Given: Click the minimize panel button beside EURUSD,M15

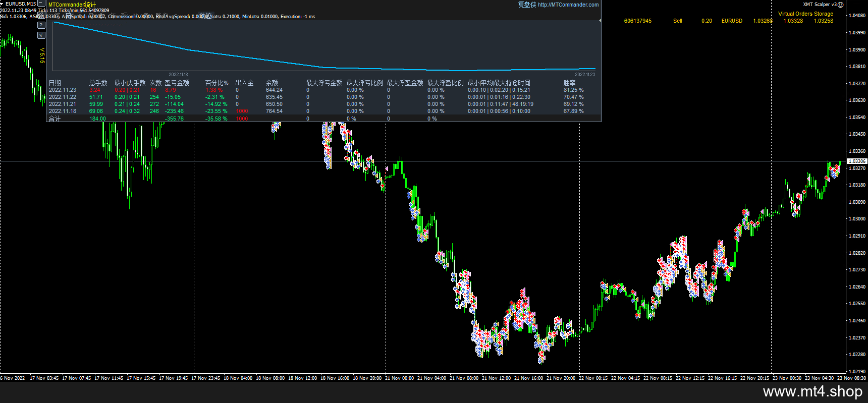Looking at the screenshot, I should click(x=41, y=3).
